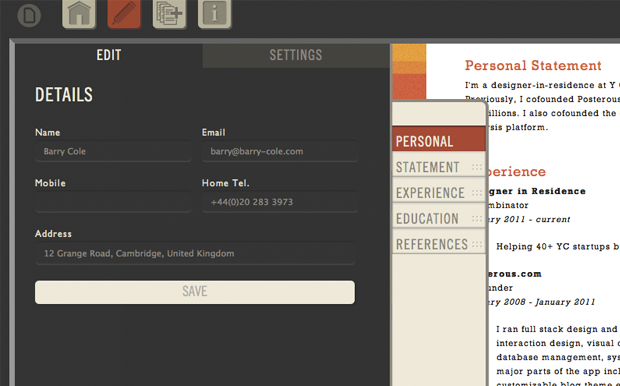
Task: Click the Home Tel. input field
Action: point(280,202)
